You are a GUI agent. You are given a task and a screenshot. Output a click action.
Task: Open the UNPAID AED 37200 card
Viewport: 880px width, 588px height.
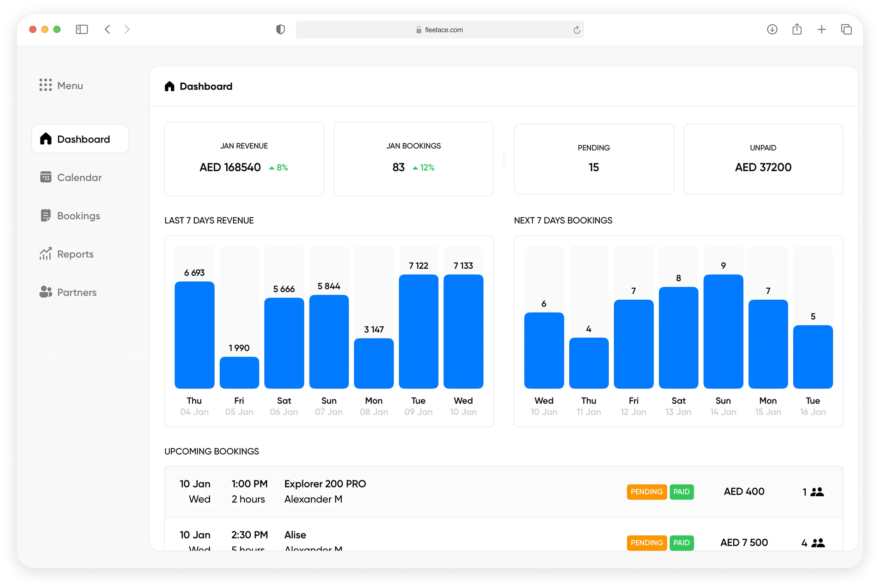(x=763, y=159)
